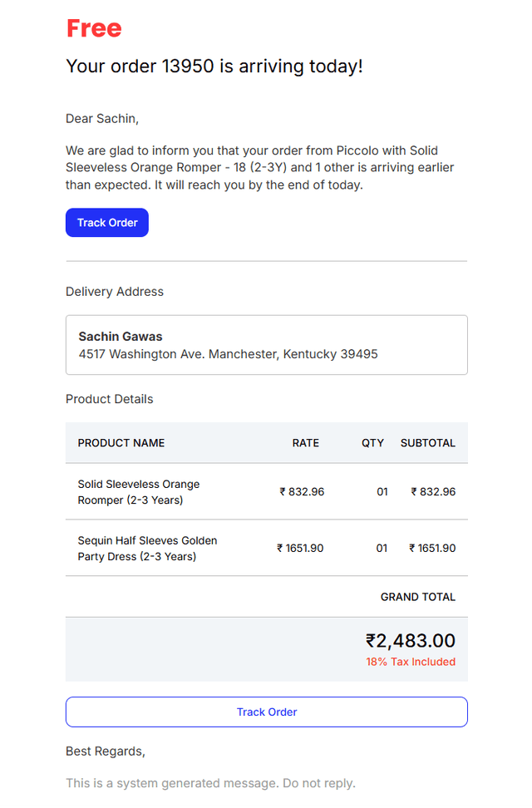Click the Sachin Gawas address box

pos(267,345)
